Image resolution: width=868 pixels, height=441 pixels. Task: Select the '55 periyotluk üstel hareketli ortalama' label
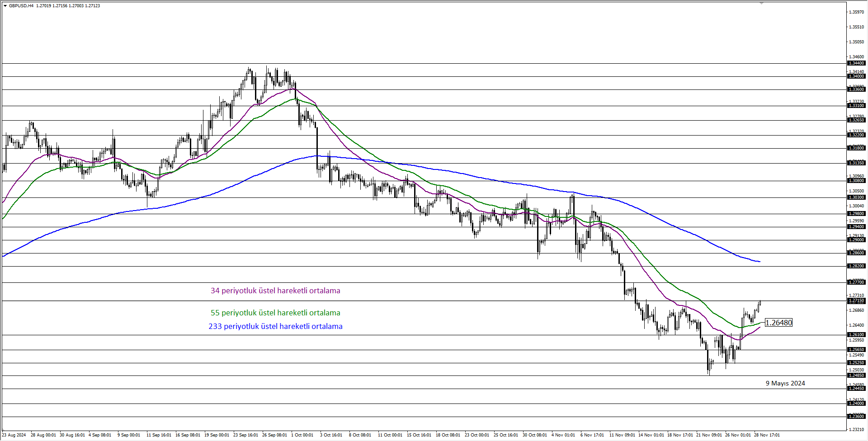275,313
